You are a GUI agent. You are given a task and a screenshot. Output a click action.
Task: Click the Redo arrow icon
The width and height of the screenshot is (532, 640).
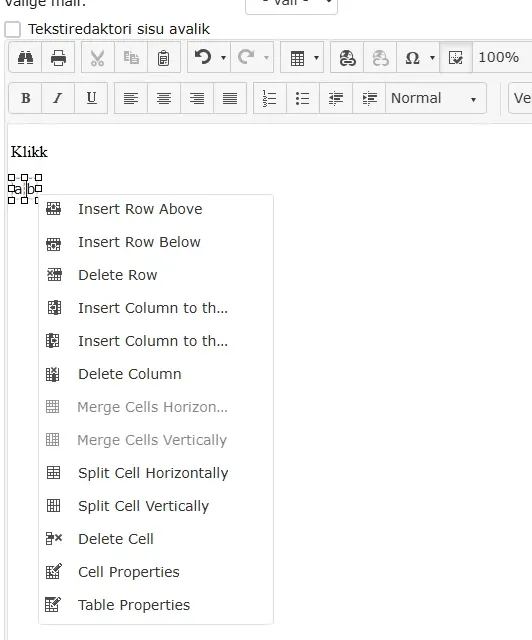pos(246,58)
